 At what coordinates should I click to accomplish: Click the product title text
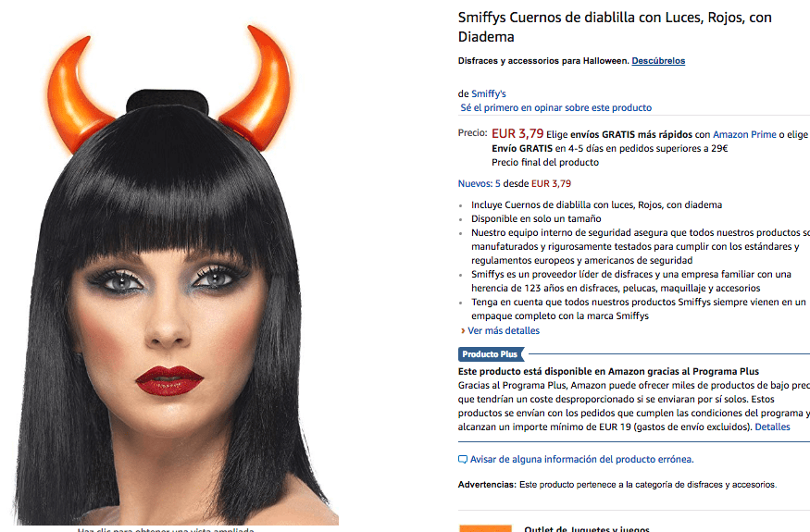click(x=615, y=27)
